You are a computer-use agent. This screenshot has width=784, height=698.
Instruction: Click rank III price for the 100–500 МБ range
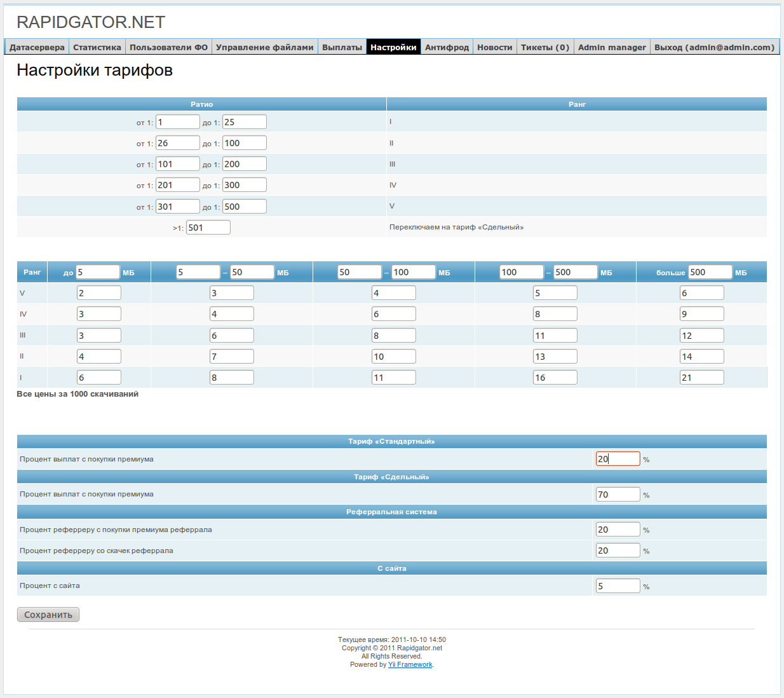pyautogui.click(x=555, y=336)
